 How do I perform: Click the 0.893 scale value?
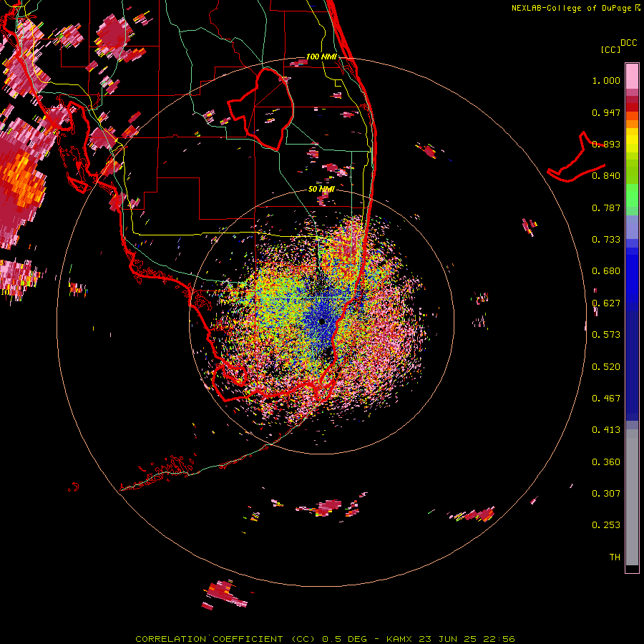pyautogui.click(x=606, y=144)
